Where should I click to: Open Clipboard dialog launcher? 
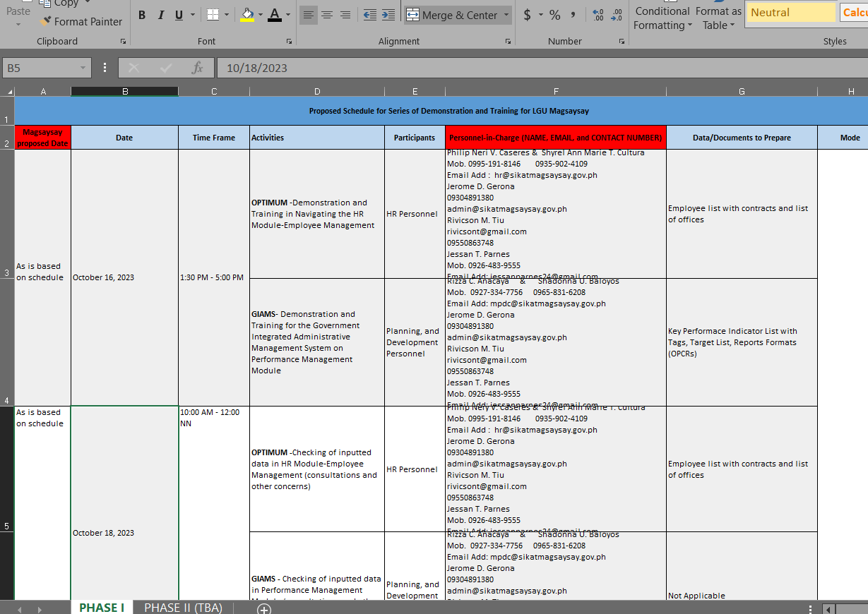(124, 42)
